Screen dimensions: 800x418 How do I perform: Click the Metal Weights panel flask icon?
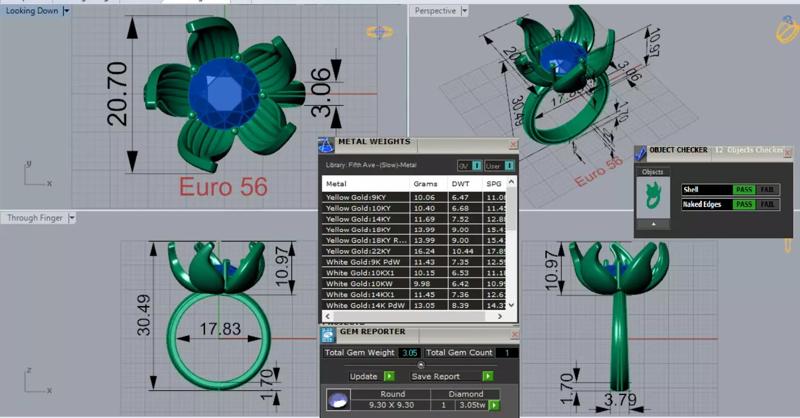327,145
